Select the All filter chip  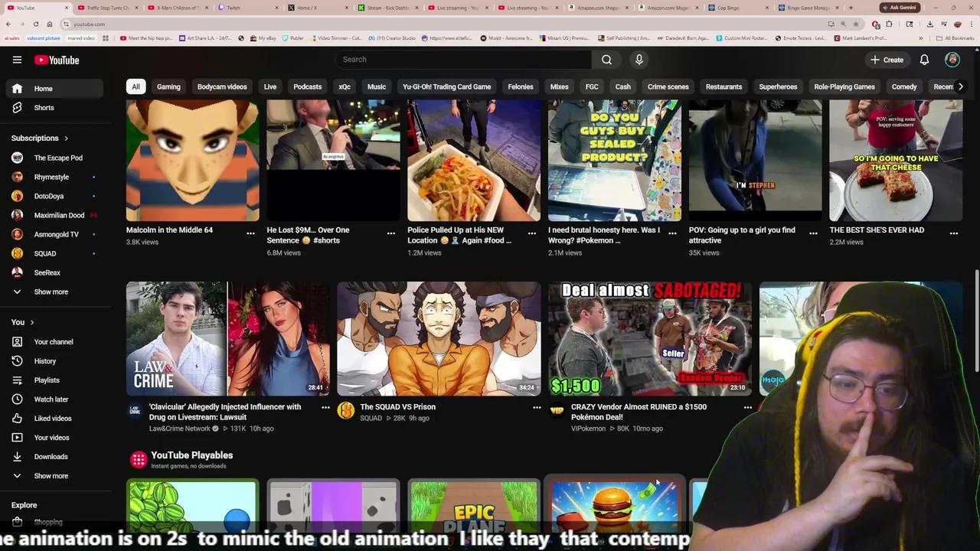(136, 86)
